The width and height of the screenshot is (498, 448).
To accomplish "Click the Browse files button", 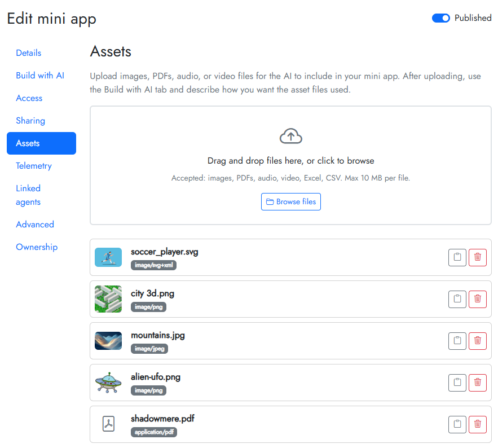I will pyautogui.click(x=291, y=202).
